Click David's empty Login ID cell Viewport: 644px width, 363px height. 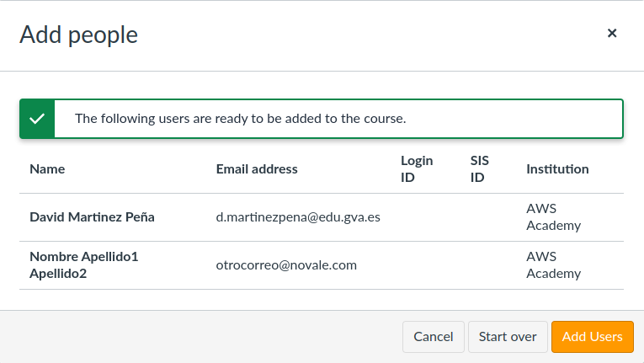[425, 217]
